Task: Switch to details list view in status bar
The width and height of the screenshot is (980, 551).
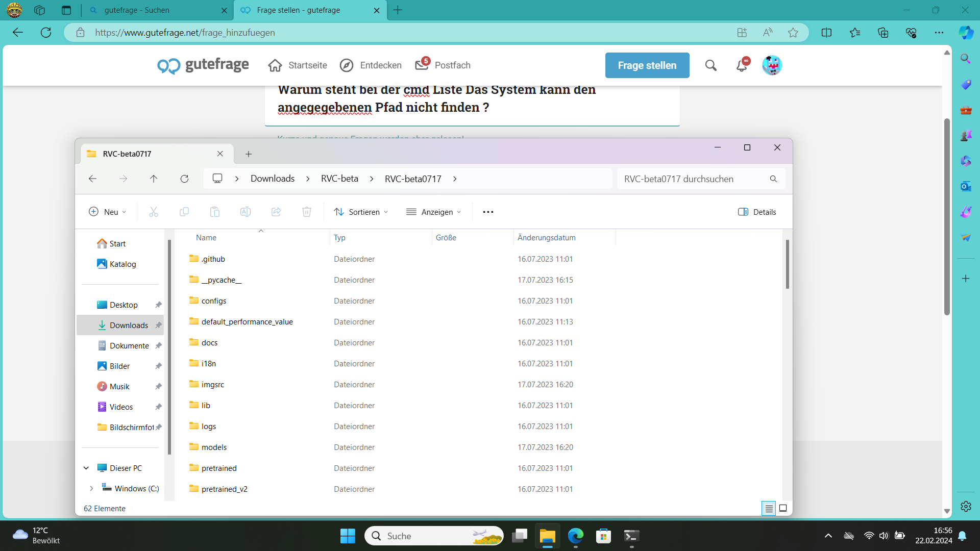Action: pyautogui.click(x=769, y=508)
